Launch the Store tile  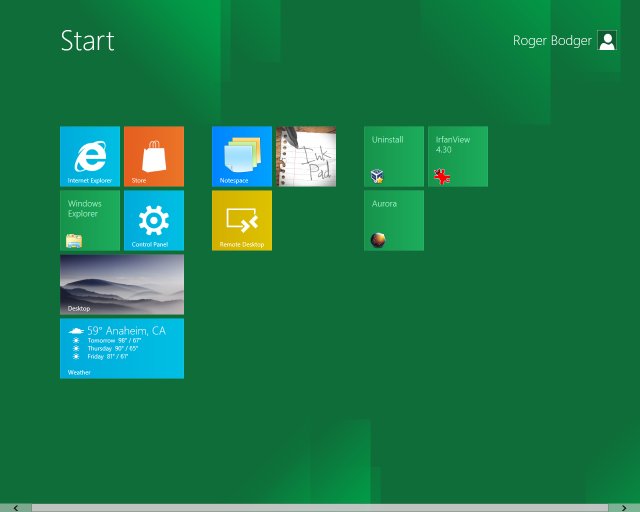pyautogui.click(x=154, y=156)
